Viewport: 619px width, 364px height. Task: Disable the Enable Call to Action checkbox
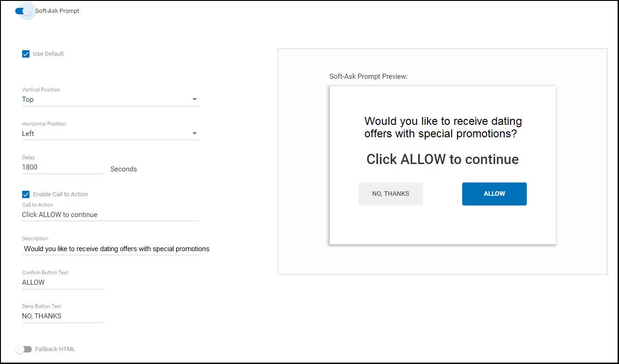(26, 194)
